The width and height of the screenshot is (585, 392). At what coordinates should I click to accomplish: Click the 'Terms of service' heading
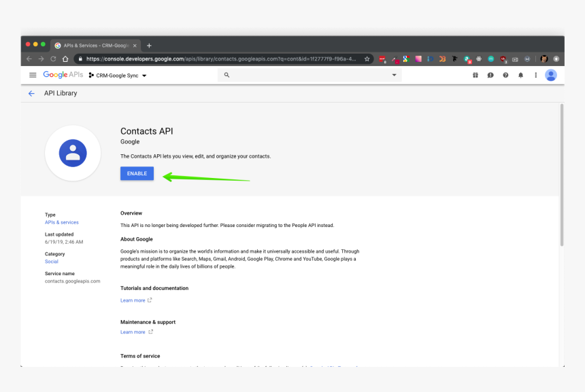pos(140,356)
